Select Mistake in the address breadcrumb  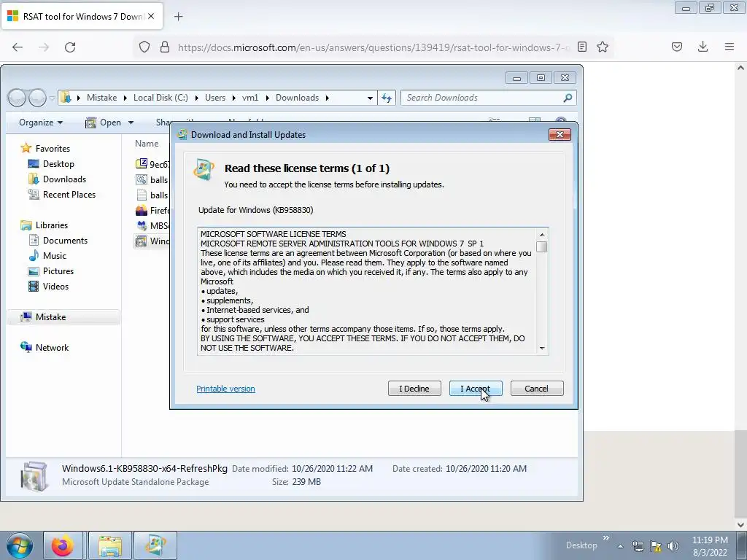pos(101,98)
